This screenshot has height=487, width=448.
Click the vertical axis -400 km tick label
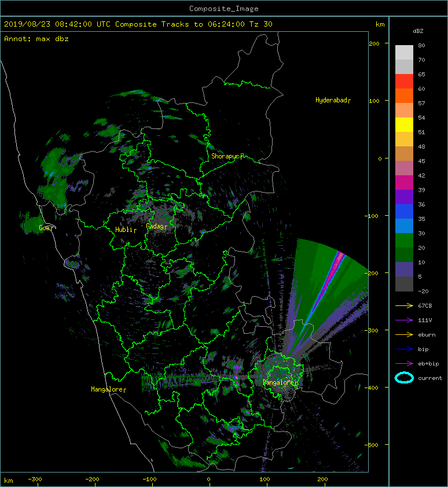click(372, 388)
